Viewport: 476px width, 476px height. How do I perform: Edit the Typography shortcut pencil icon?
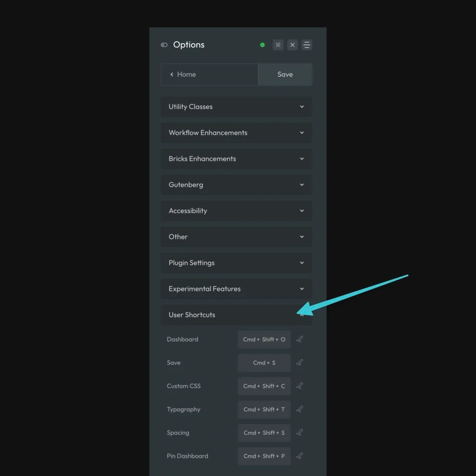click(300, 410)
